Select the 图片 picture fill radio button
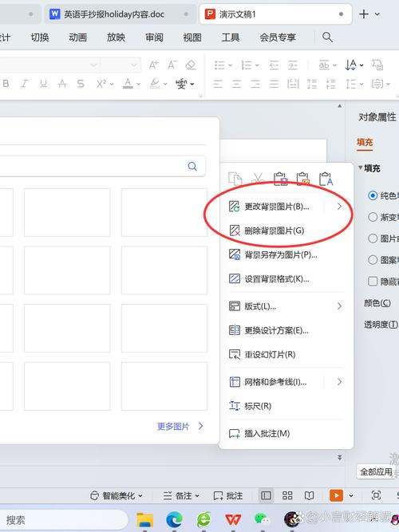399x532 pixels. (x=373, y=238)
